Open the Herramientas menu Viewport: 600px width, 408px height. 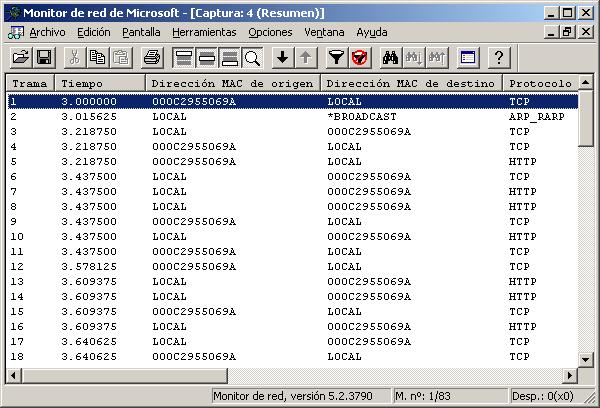point(204,32)
